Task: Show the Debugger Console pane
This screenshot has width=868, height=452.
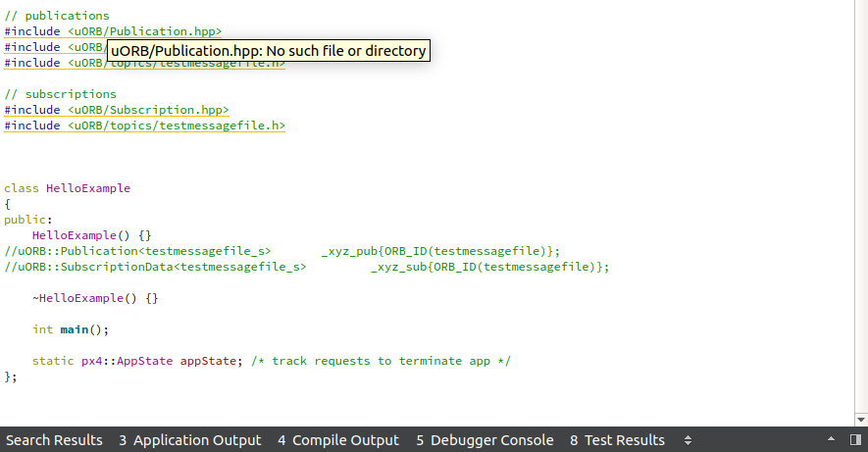Action: [485, 440]
